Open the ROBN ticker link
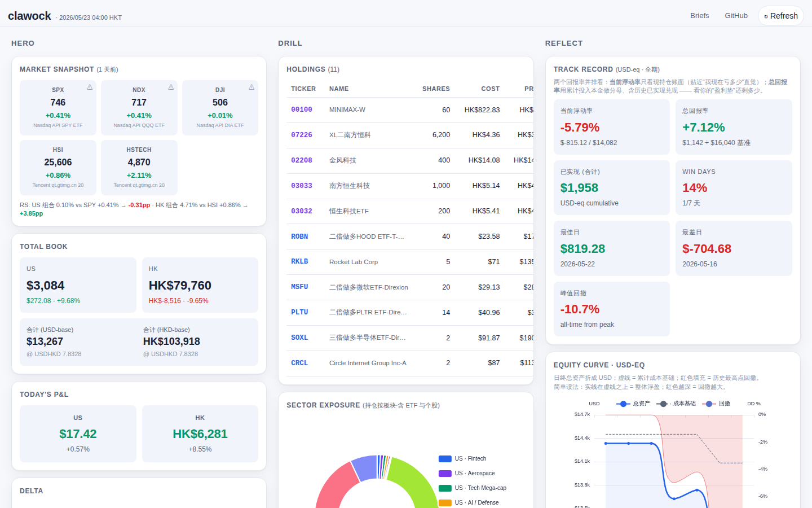The width and height of the screenshot is (812, 508). (299, 237)
